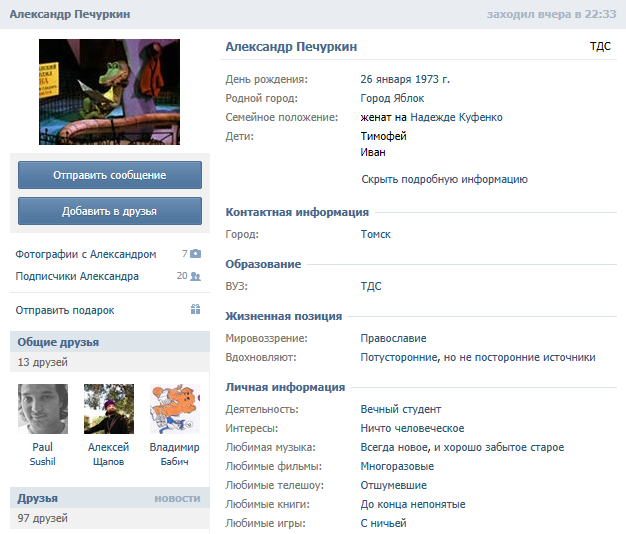Click '97 друзей' count

[x=43, y=518]
